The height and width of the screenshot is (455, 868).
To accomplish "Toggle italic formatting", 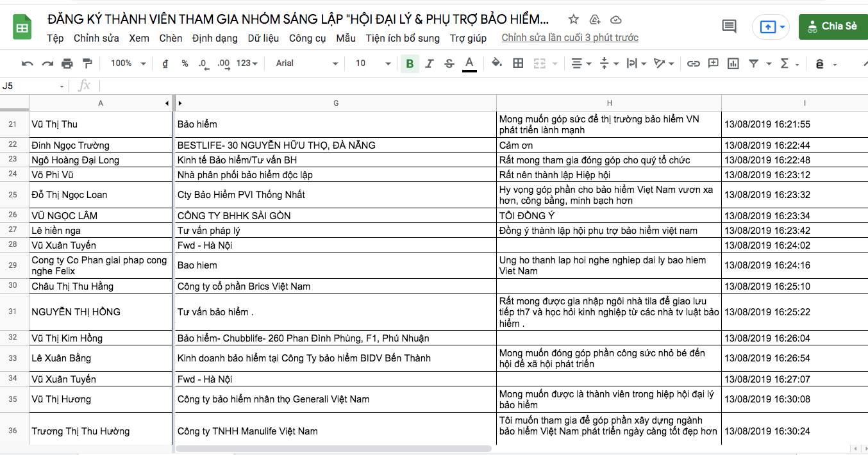I will point(430,63).
